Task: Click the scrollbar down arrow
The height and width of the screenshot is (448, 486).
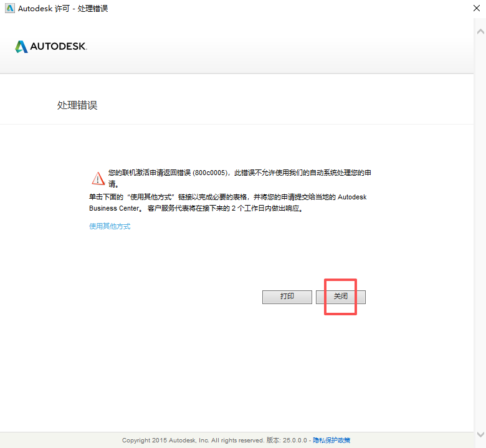Action: point(480,434)
